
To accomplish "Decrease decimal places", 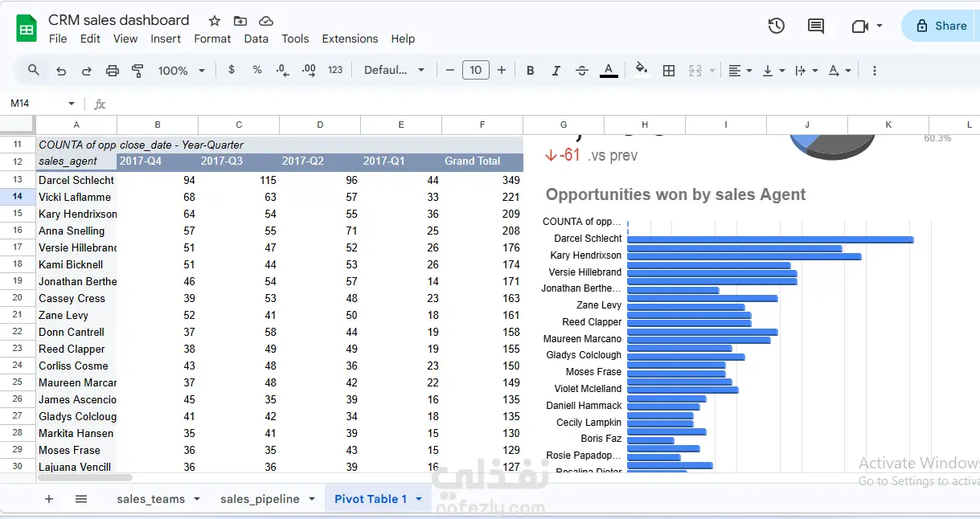I will [282, 71].
